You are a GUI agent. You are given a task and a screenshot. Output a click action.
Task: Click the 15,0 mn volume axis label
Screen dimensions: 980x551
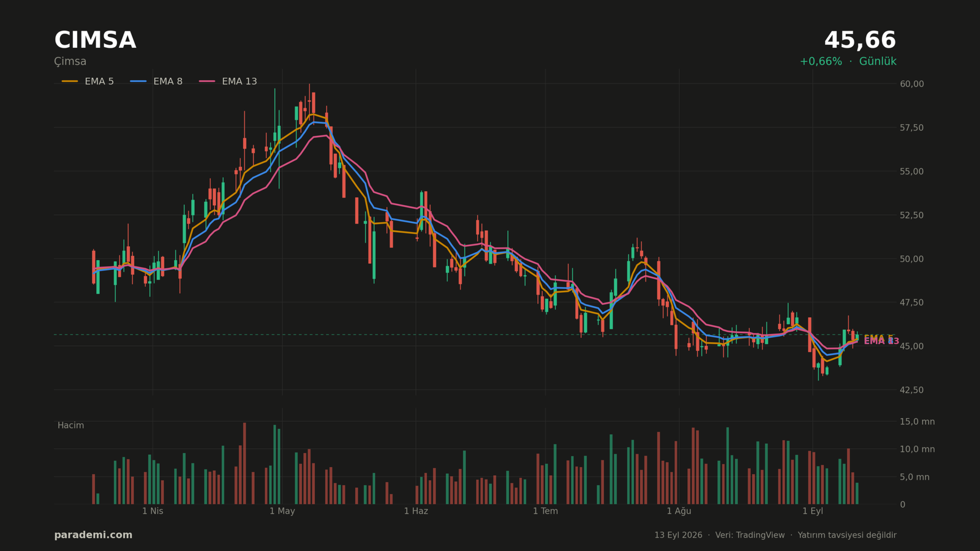(918, 421)
